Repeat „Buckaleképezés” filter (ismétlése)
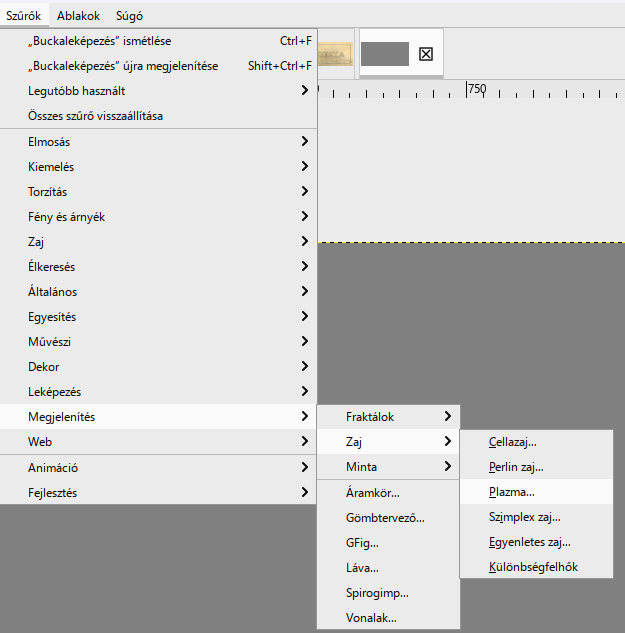 click(x=158, y=41)
